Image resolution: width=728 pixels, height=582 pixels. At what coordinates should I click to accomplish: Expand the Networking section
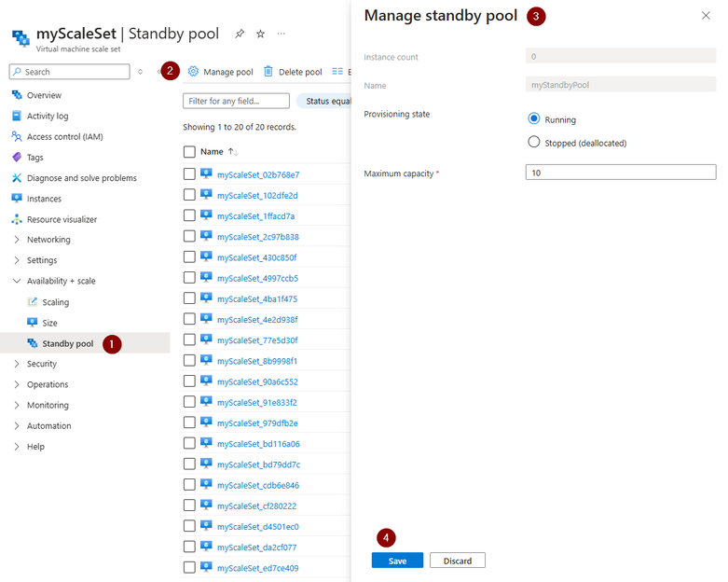point(17,240)
